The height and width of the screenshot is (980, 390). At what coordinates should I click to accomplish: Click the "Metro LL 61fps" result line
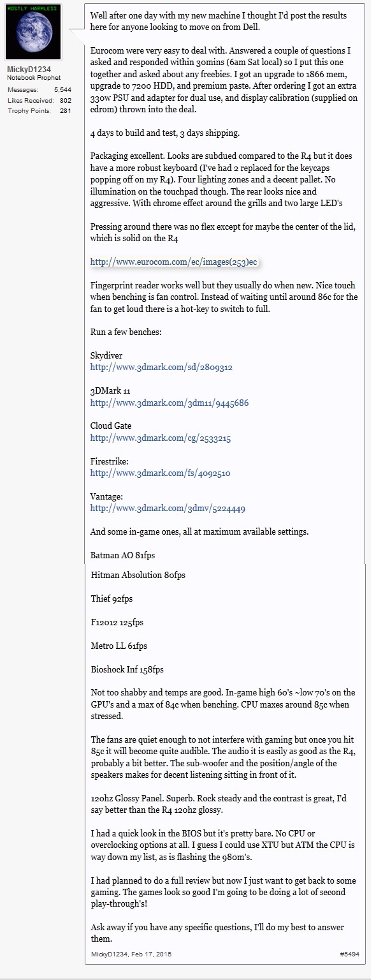[119, 646]
